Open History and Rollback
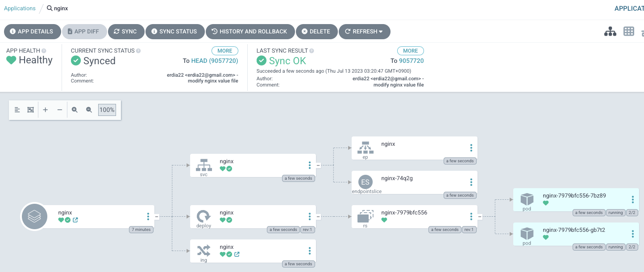Image resolution: width=644 pixels, height=272 pixels. click(249, 32)
